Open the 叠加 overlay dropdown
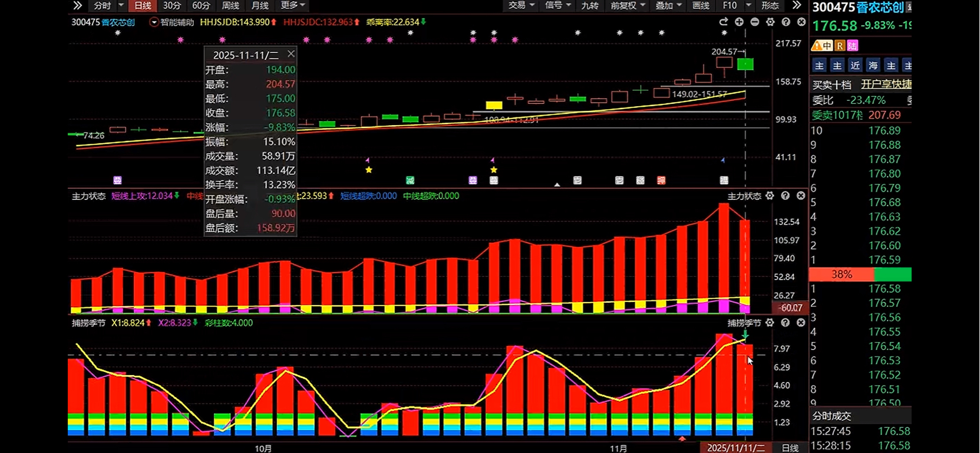 pos(669,5)
